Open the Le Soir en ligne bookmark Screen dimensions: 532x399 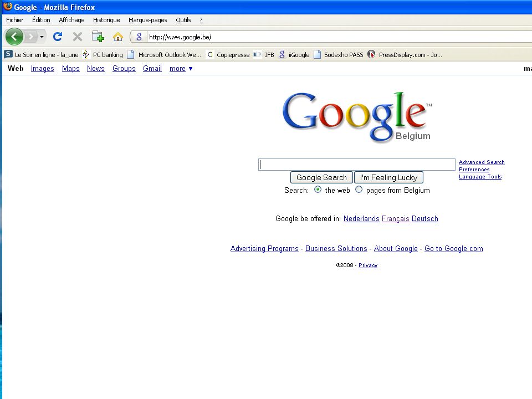(47, 55)
